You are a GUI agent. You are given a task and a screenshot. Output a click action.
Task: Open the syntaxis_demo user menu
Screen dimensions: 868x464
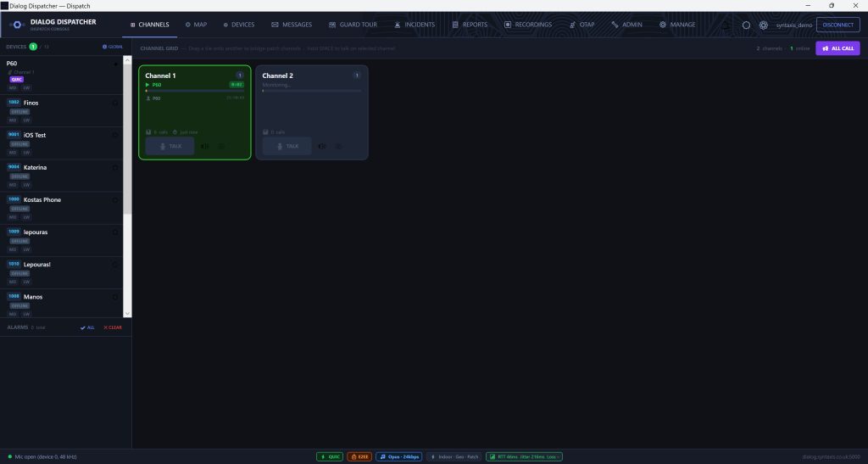[793, 25]
